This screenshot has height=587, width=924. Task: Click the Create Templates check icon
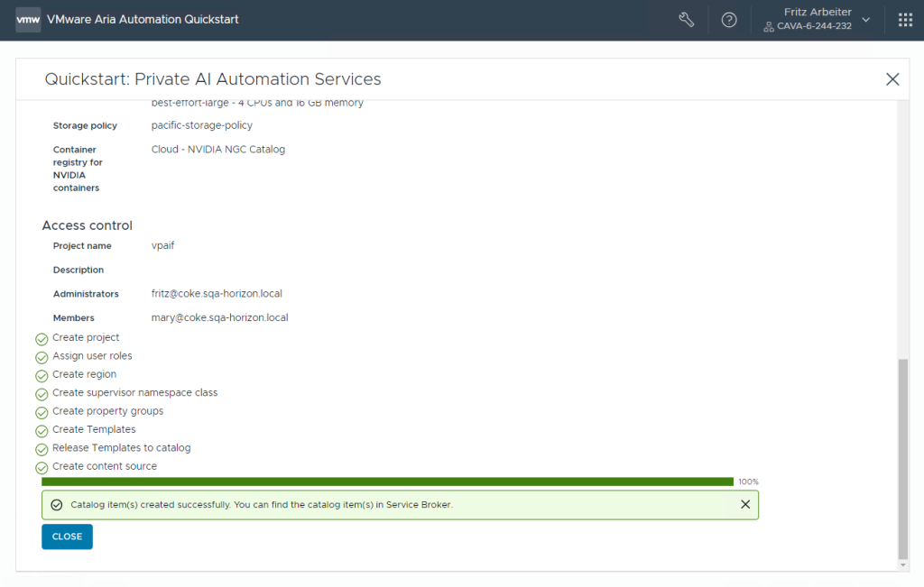(42, 431)
